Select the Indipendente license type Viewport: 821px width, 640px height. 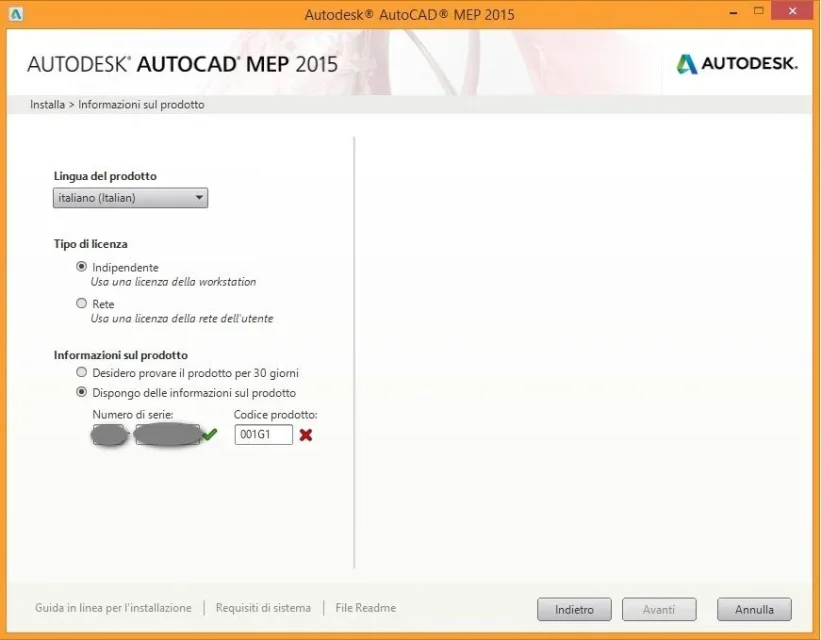click(x=81, y=267)
